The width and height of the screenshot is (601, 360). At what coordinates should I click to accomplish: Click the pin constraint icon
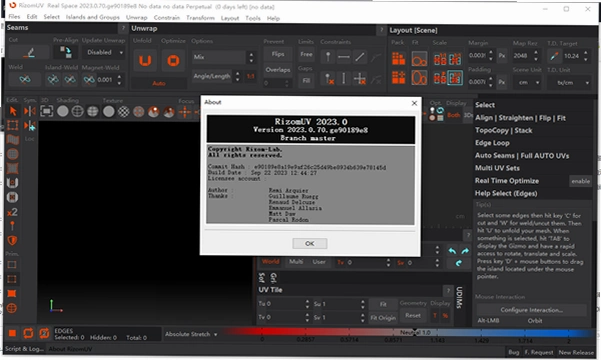pyautogui.click(x=328, y=57)
